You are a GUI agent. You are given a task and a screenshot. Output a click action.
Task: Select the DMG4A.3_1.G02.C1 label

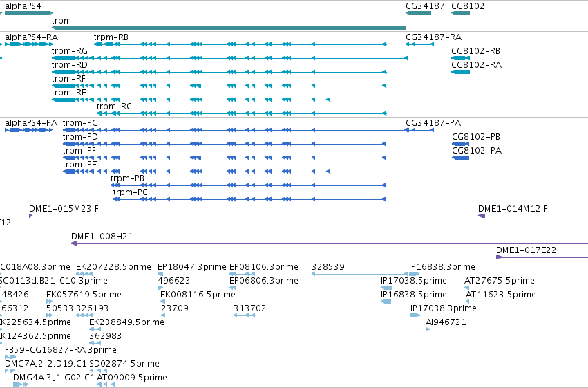(54, 378)
